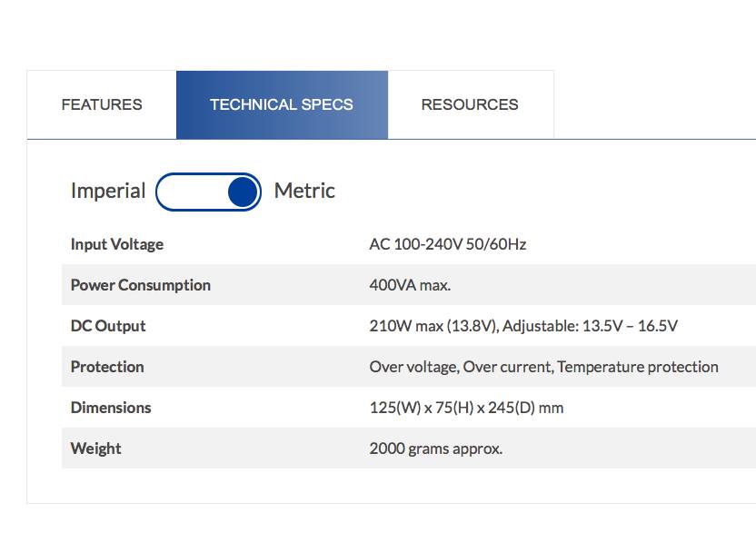Click the DC Output row label
Screen dimensions: 756x542
pos(108,326)
